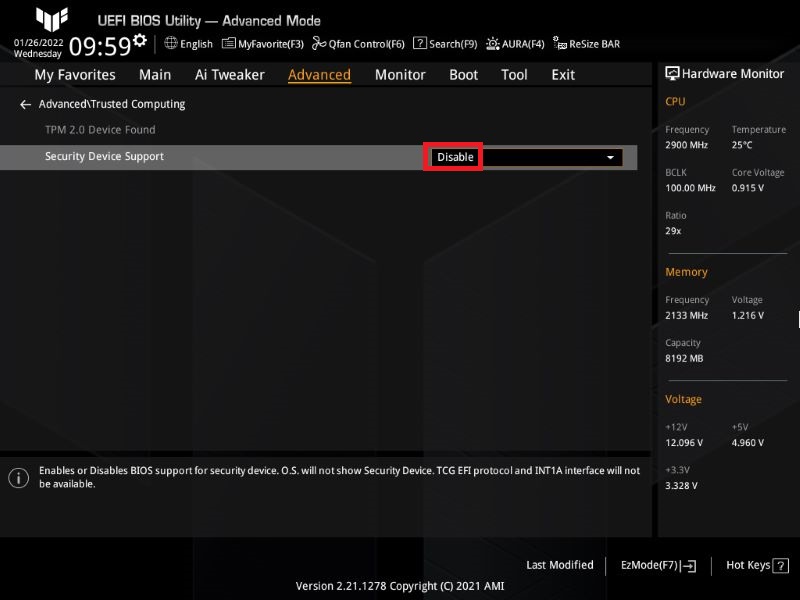Click memory capacity 8192 MB

point(684,358)
